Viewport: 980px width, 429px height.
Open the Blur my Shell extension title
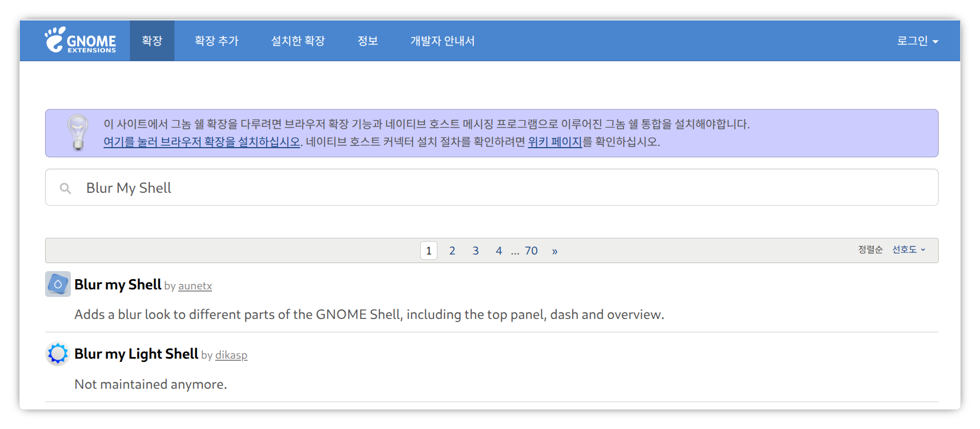(118, 285)
